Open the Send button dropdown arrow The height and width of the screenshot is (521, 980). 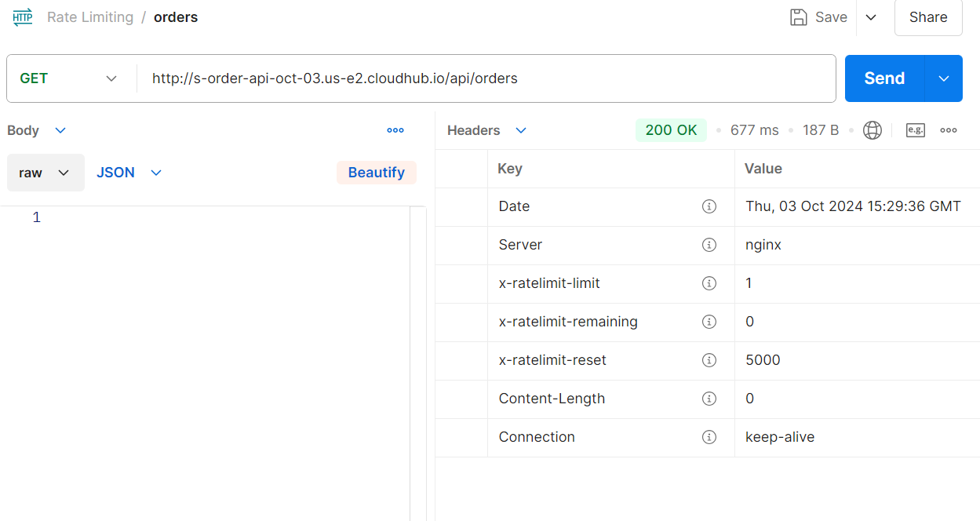coord(944,78)
